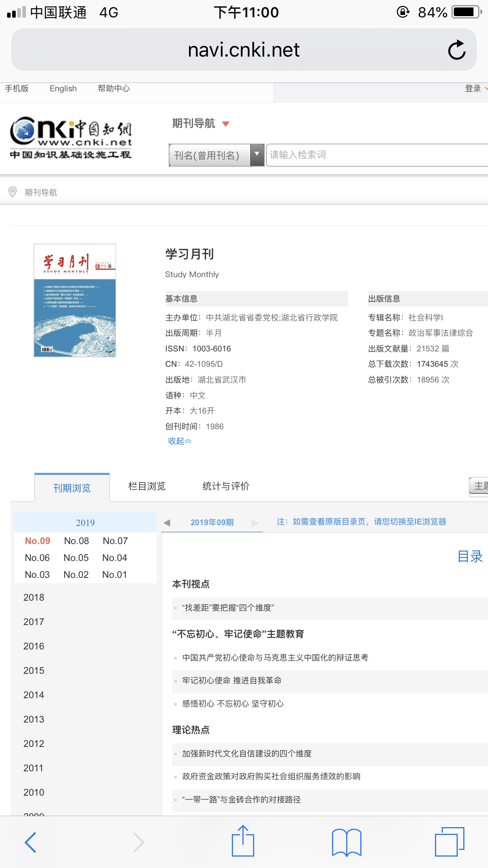
Task: Expand the 2014 year in issue list
Action: pos(34,695)
